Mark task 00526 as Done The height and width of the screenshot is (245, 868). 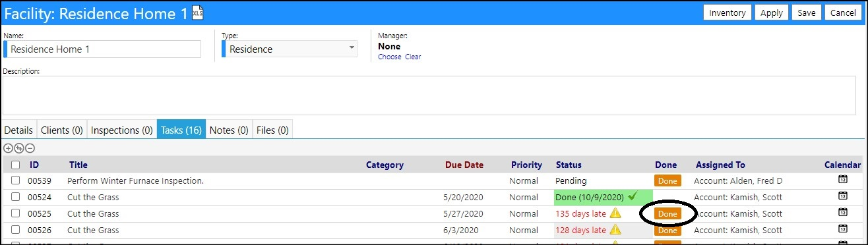point(667,231)
